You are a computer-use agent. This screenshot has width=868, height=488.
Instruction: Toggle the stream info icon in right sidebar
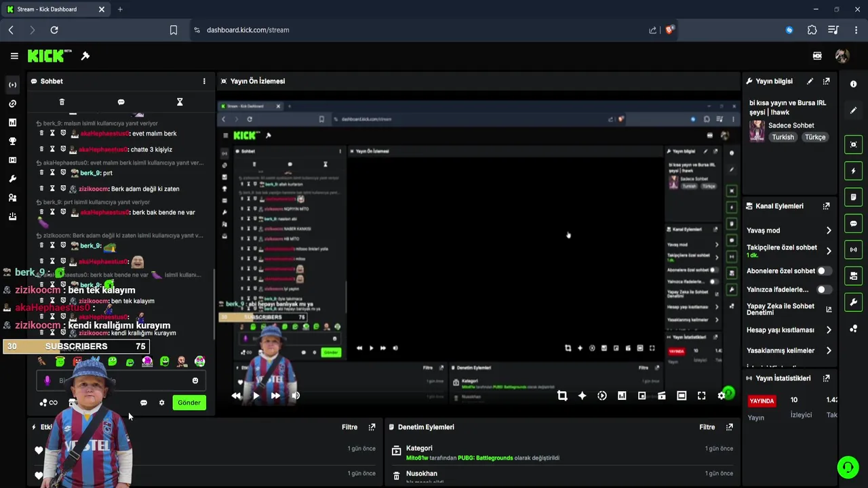(x=853, y=276)
